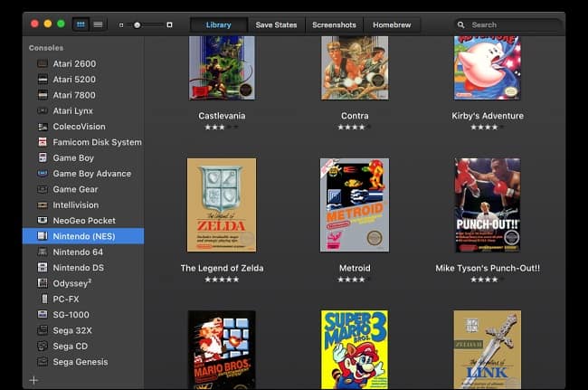
Task: Select Famicom Disk System label in sidebar
Action: click(x=97, y=142)
